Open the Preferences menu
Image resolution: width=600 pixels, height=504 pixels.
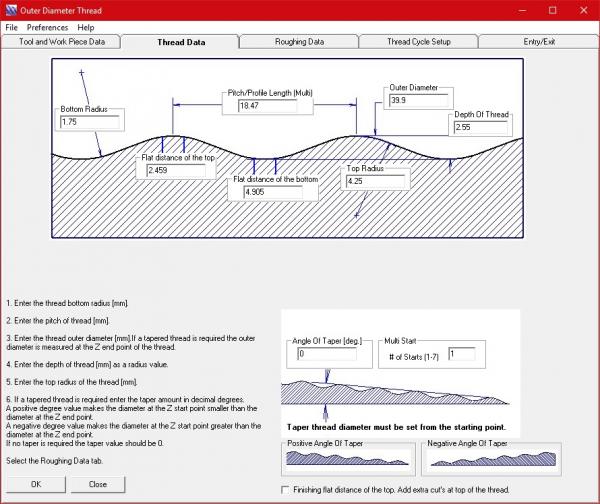click(48, 27)
